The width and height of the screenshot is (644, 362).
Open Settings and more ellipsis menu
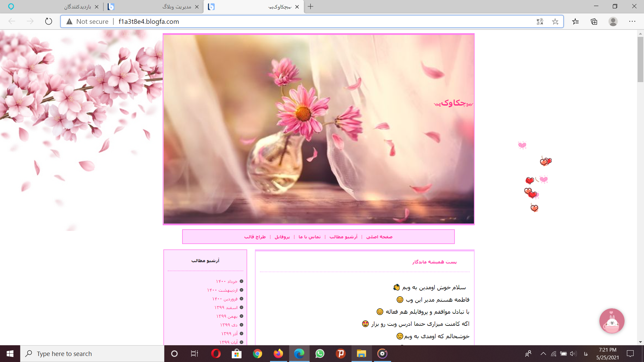(x=632, y=21)
